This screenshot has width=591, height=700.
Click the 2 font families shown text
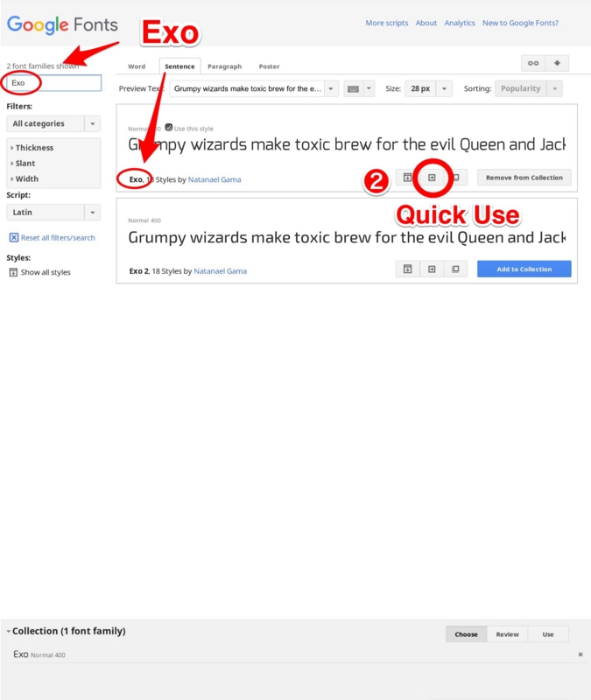pyautogui.click(x=42, y=66)
